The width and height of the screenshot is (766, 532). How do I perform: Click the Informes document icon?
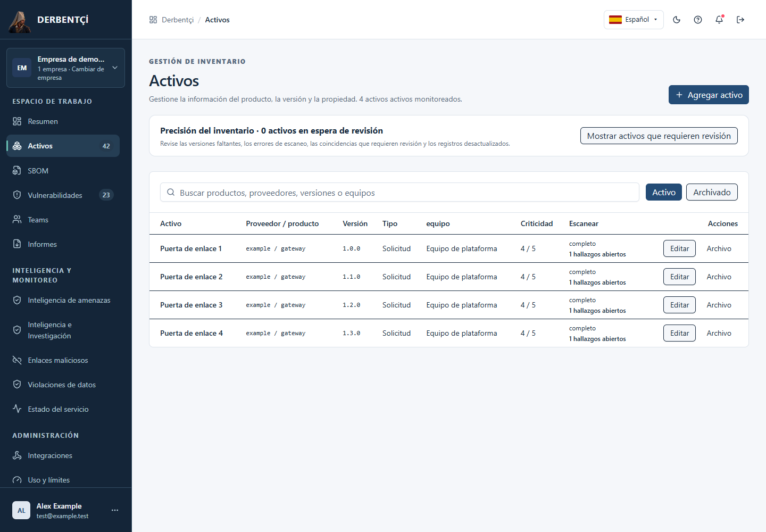click(17, 244)
